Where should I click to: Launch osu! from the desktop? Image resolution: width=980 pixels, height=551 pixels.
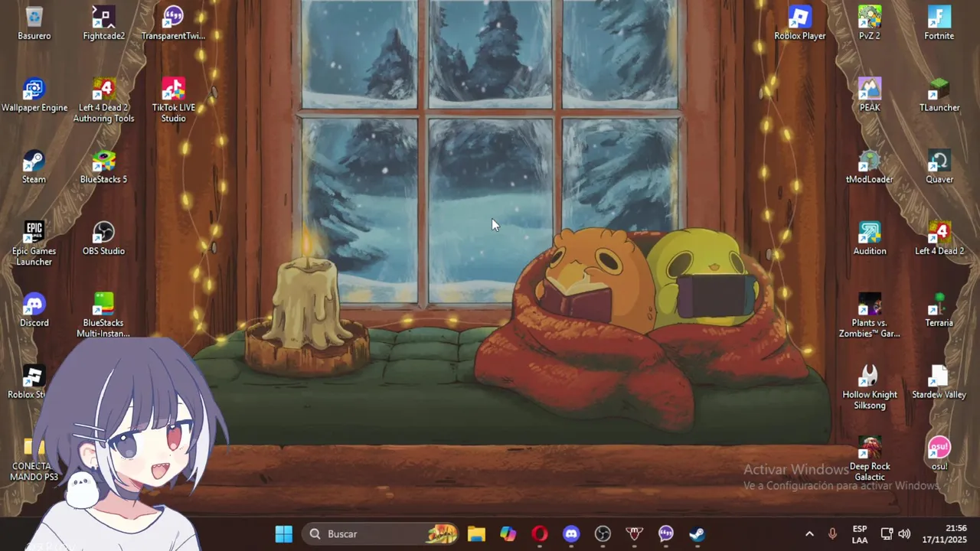[939, 454]
